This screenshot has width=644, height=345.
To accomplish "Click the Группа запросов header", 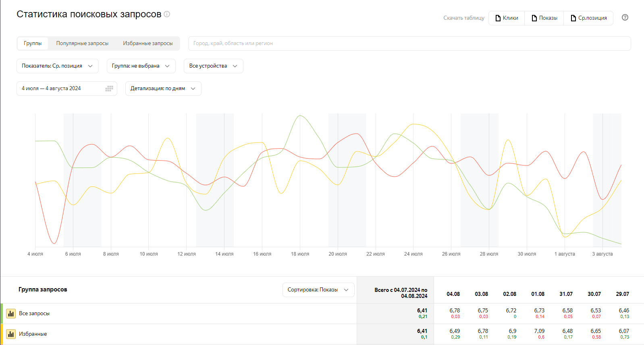I will click(x=43, y=289).
